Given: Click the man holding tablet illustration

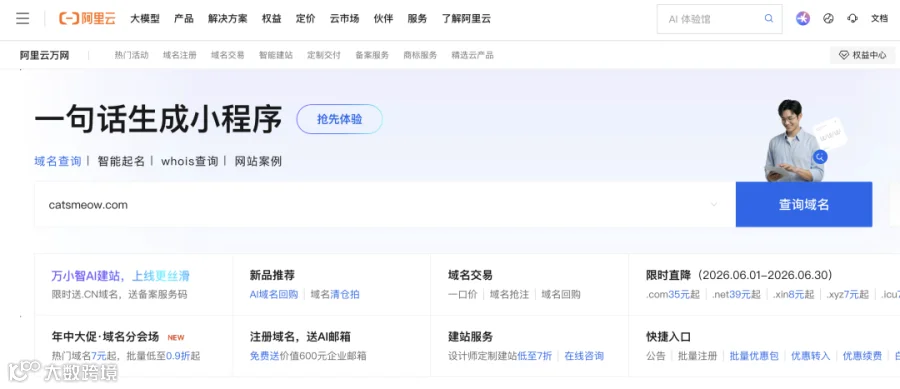Looking at the screenshot, I should [x=795, y=141].
